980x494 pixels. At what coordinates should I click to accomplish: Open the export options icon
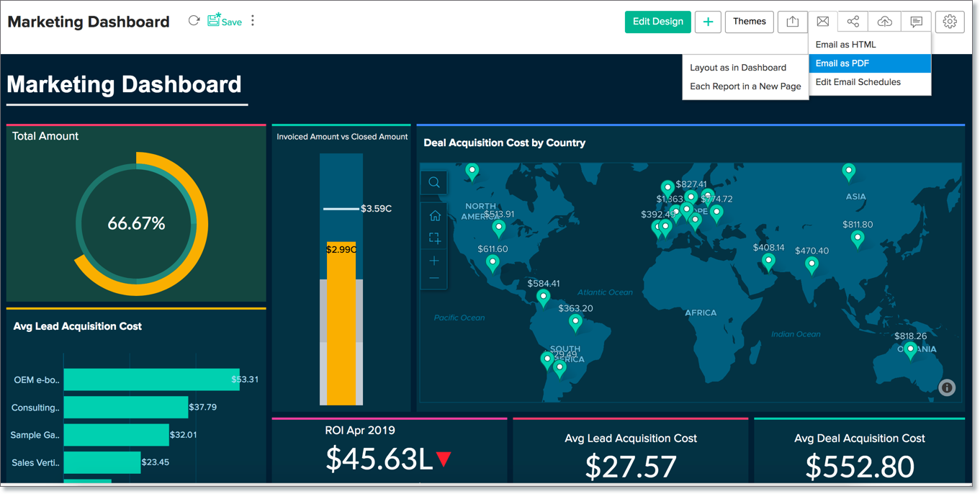coord(792,22)
